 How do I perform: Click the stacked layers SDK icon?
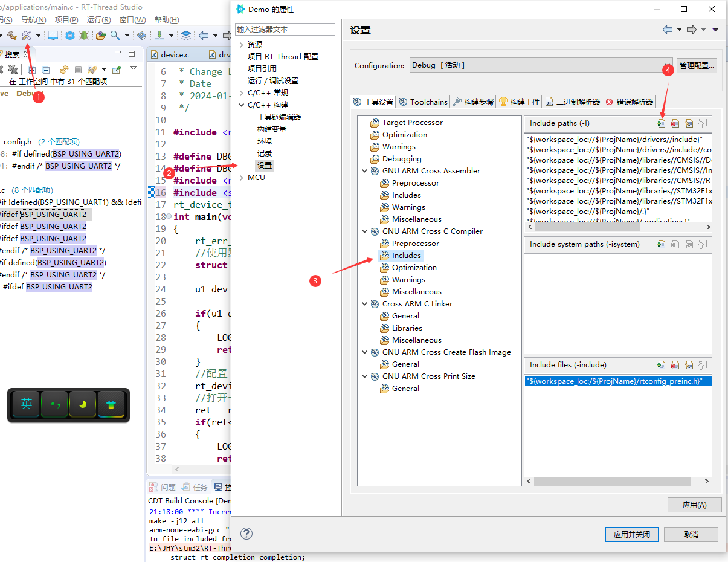[x=186, y=35]
